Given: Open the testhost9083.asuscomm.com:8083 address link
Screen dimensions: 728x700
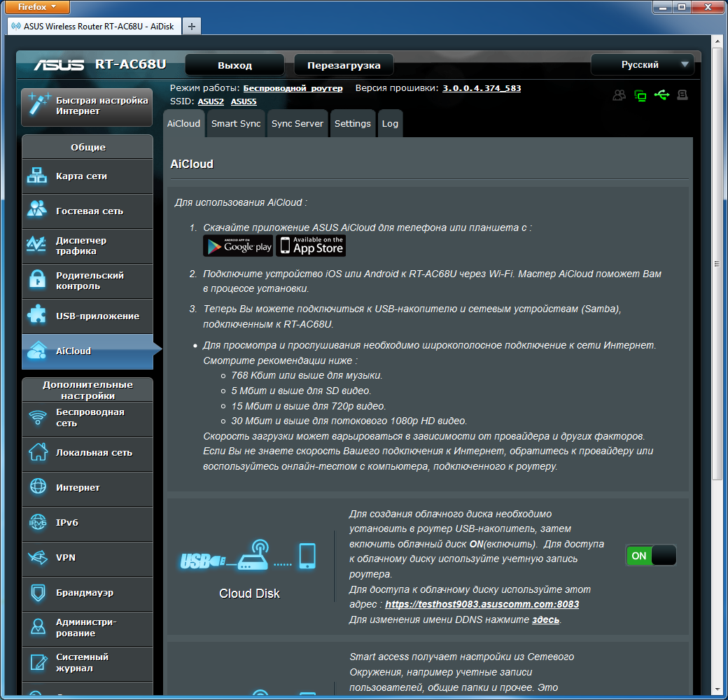Looking at the screenshot, I should [482, 604].
